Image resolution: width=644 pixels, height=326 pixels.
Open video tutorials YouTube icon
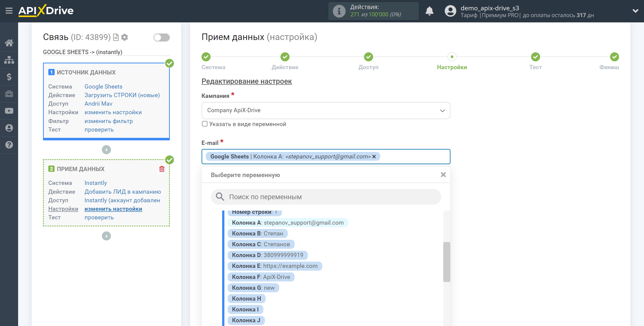[x=9, y=111]
